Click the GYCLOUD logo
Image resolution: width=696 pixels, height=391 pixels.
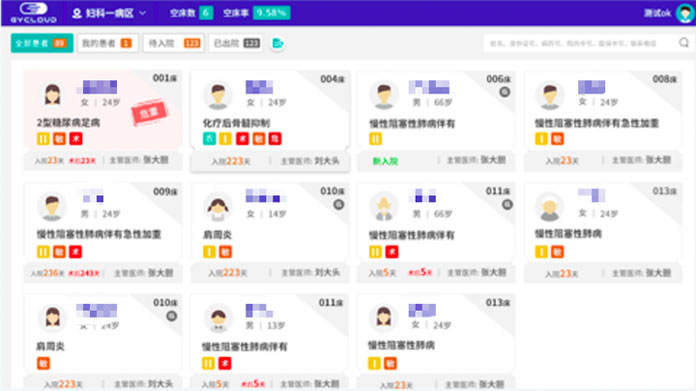pyautogui.click(x=33, y=12)
